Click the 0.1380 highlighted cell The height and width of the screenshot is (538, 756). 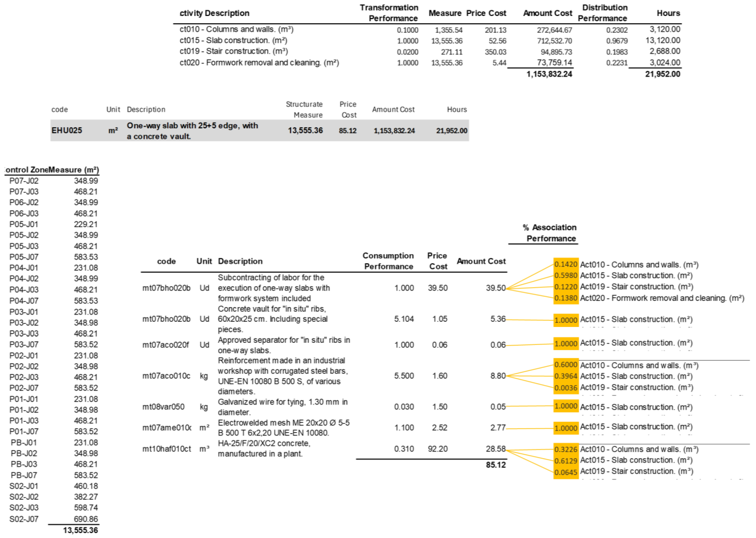(x=566, y=298)
